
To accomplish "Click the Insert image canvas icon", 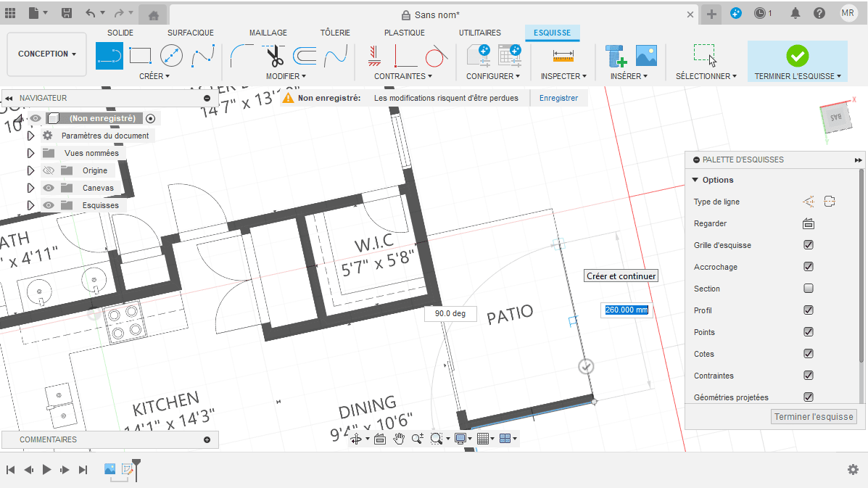I will click(645, 56).
